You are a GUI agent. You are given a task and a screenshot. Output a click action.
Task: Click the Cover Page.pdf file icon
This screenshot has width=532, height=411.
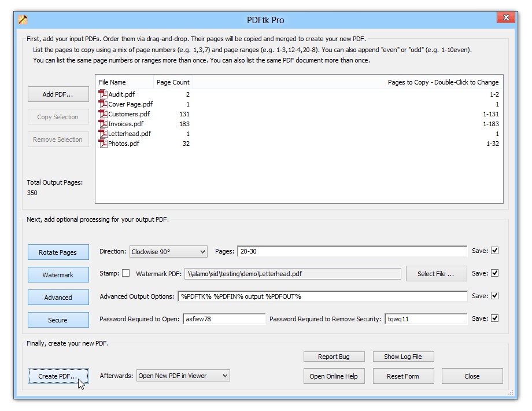tap(103, 104)
